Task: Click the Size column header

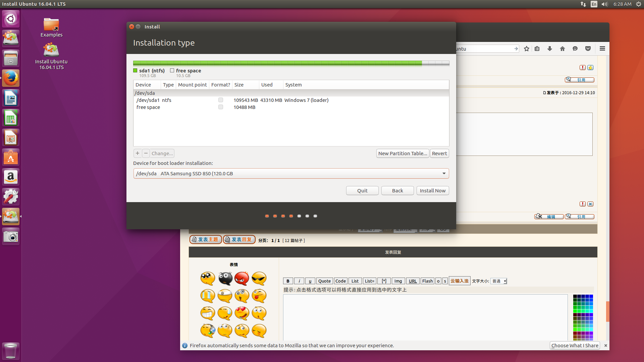Action: coord(246,84)
